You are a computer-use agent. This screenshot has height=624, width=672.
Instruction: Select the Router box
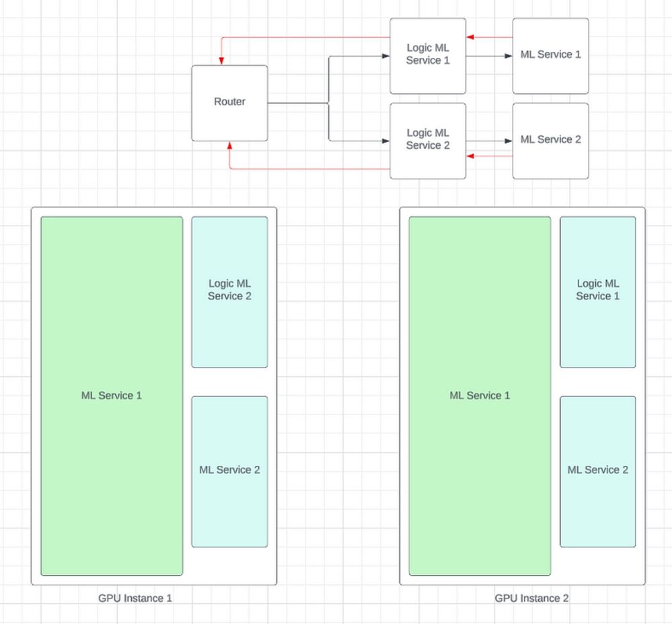click(229, 104)
